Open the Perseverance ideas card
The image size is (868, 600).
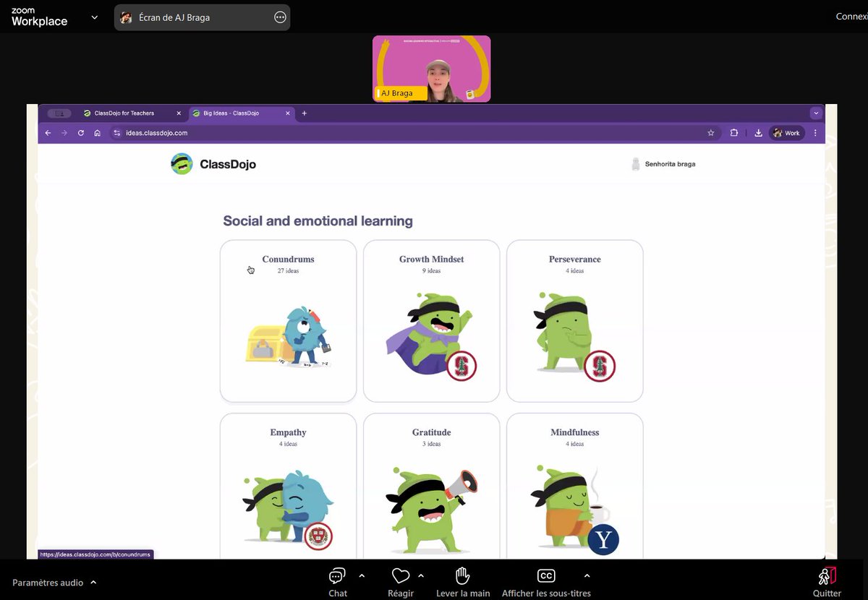(x=574, y=321)
